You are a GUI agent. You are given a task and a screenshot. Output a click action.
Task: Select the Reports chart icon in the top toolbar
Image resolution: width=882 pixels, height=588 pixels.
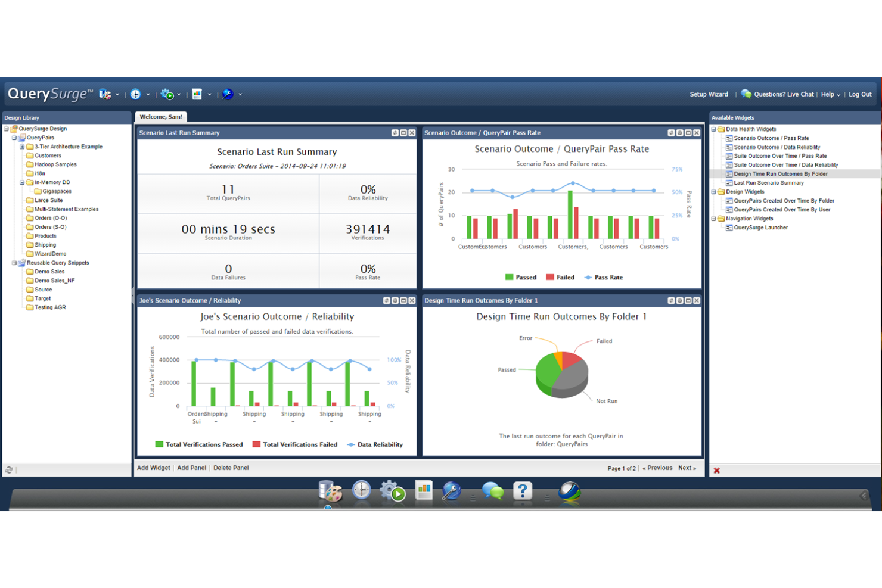[x=197, y=94]
